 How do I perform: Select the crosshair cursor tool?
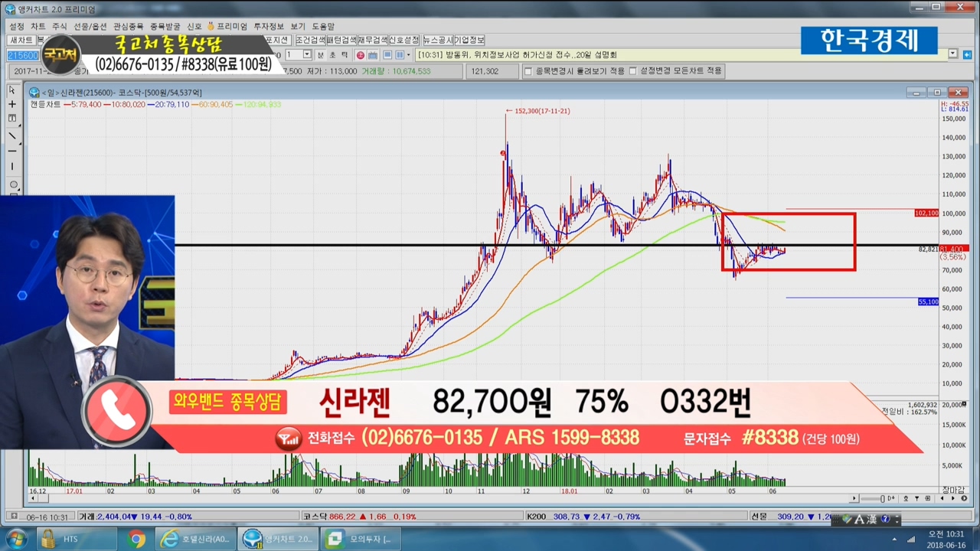click(12, 104)
